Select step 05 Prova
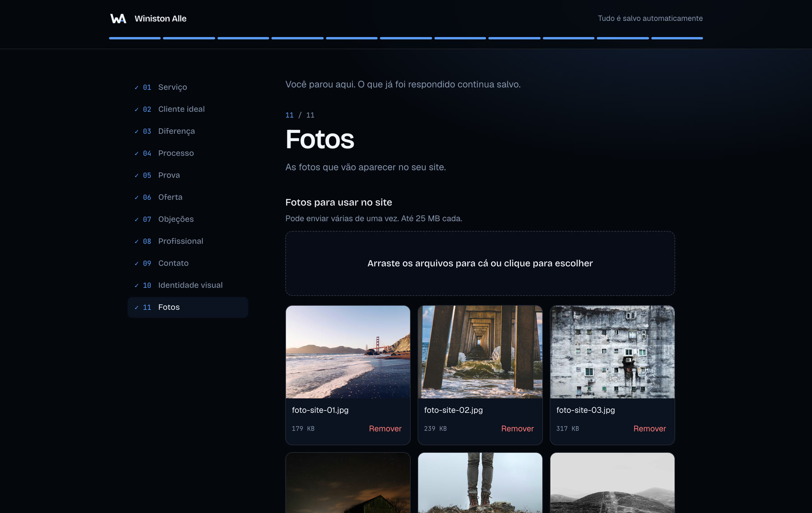This screenshot has height=513, width=812. click(188, 175)
